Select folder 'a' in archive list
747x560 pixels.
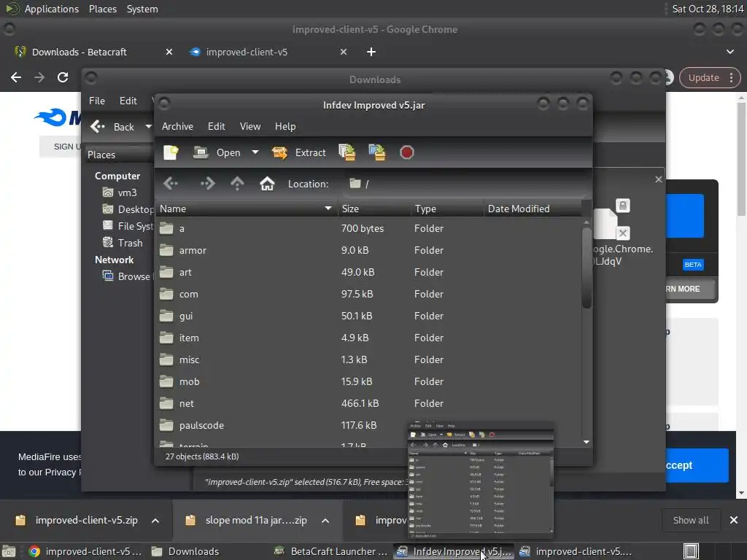(368, 228)
